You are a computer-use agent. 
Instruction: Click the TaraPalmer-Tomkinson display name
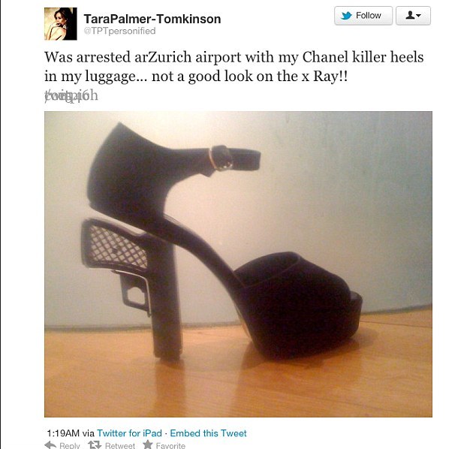152,19
